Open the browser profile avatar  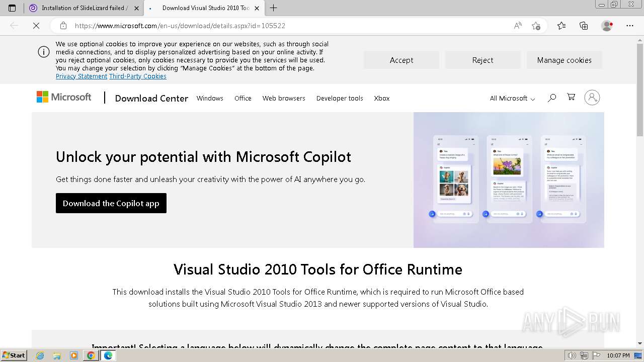coord(607,26)
